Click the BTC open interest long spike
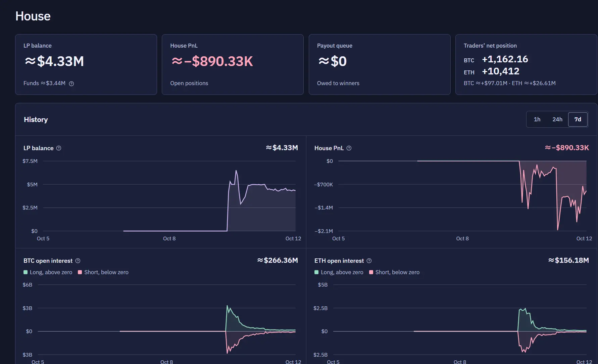The height and width of the screenshot is (364, 598). click(x=227, y=306)
